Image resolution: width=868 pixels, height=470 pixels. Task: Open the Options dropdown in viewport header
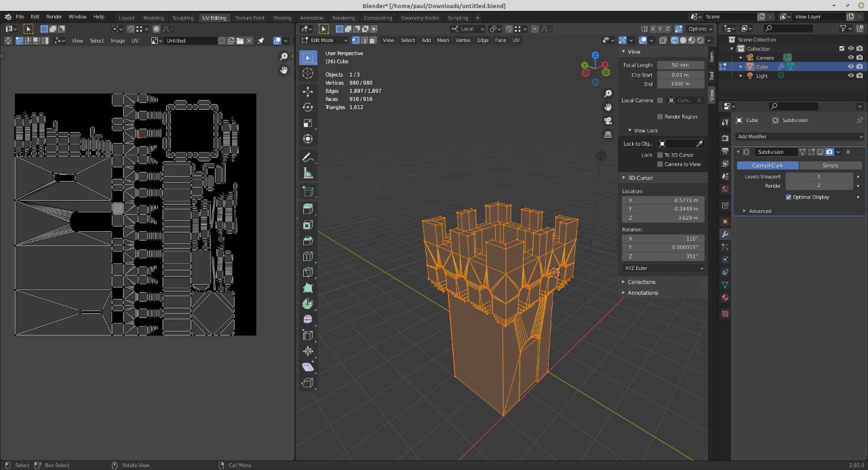click(x=700, y=29)
